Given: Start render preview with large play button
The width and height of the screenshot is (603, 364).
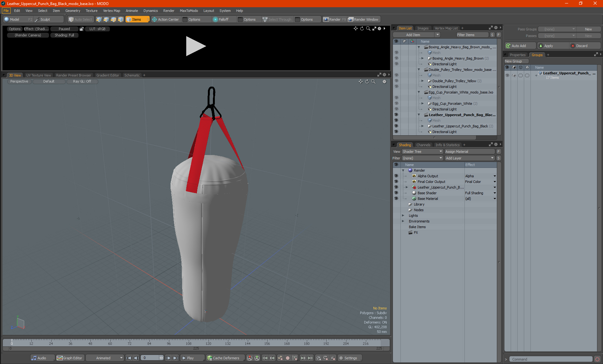Looking at the screenshot, I should point(196,46).
